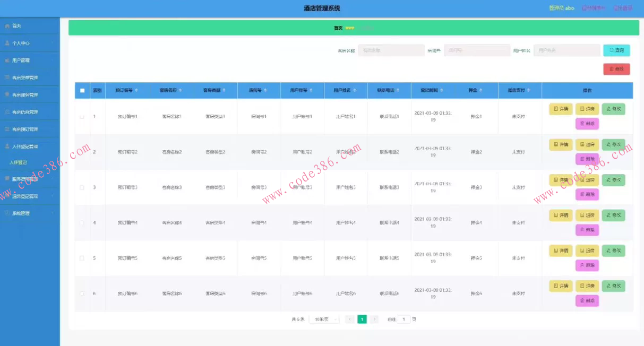
Task: Open the 10条/页 page size dropdown
Action: coord(324,319)
